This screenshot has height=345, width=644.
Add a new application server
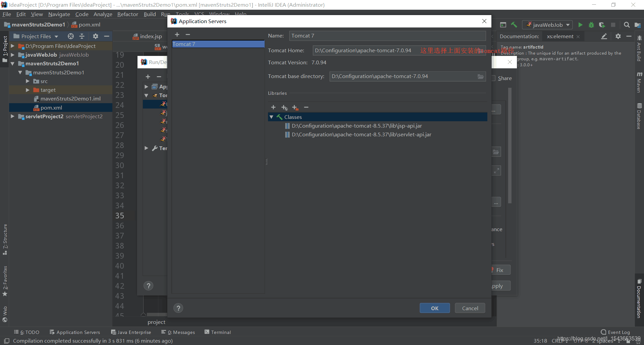pos(177,34)
